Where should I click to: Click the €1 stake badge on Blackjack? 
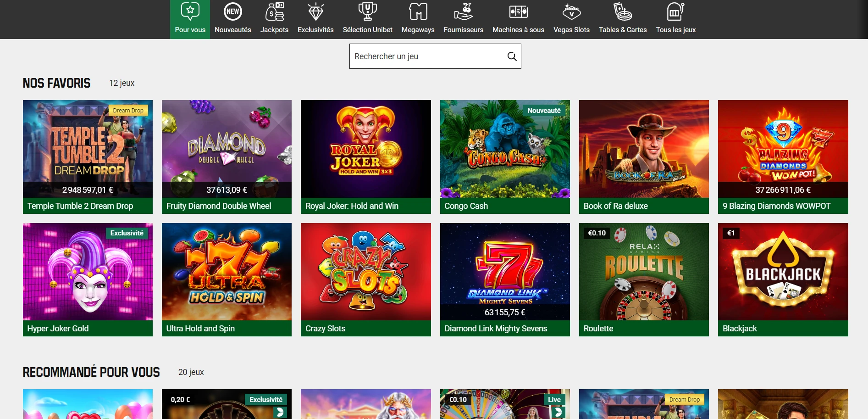(731, 233)
